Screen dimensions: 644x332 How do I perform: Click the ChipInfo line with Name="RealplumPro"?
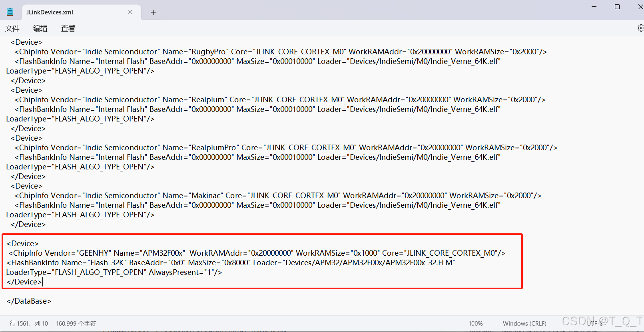(x=286, y=148)
